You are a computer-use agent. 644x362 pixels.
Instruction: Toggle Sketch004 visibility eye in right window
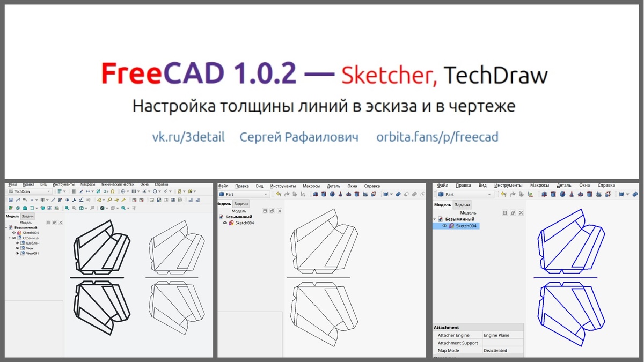coord(445,226)
